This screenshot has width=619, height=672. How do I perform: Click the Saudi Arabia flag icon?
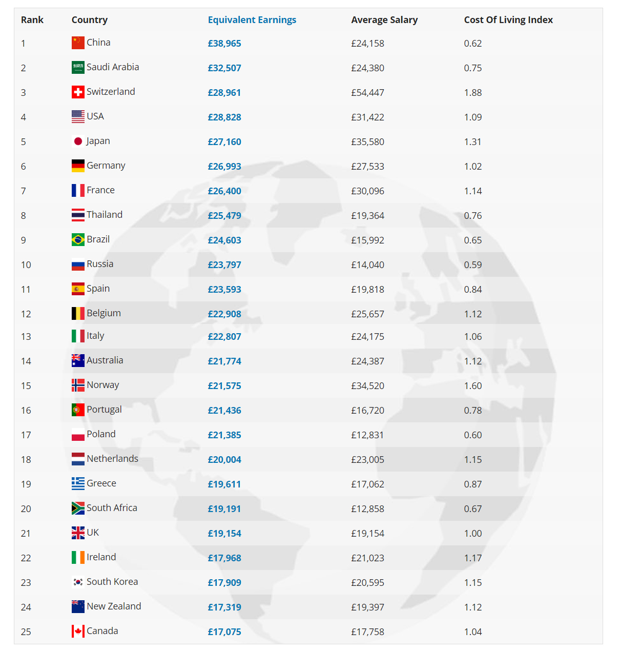click(x=78, y=68)
